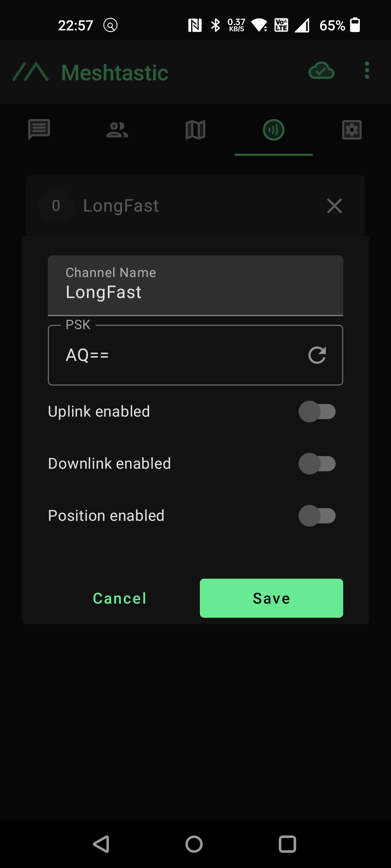Turn on Downlink enabled
Viewport: 391px width, 868px height.
[x=318, y=463]
